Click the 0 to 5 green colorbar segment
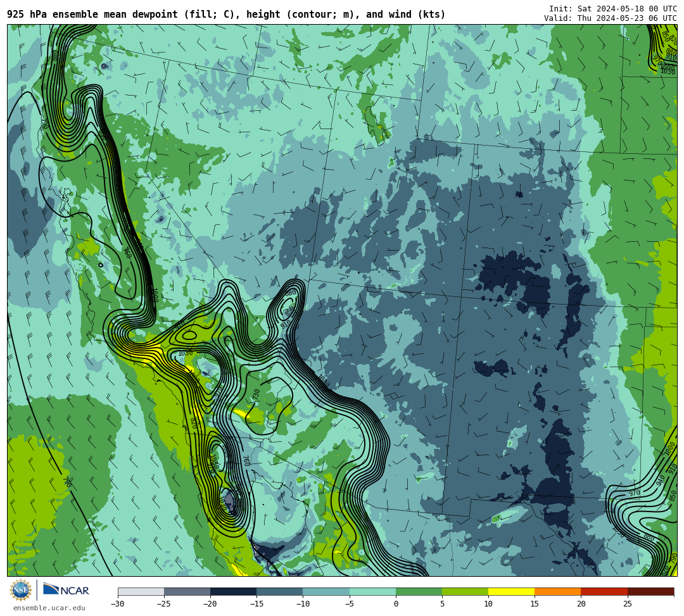Image resolution: width=684 pixels, height=616 pixels. click(419, 591)
